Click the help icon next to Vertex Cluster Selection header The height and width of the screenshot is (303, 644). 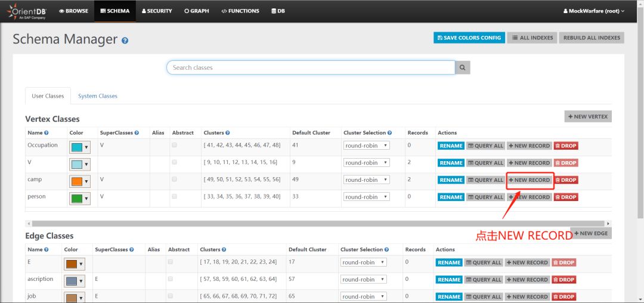389,133
